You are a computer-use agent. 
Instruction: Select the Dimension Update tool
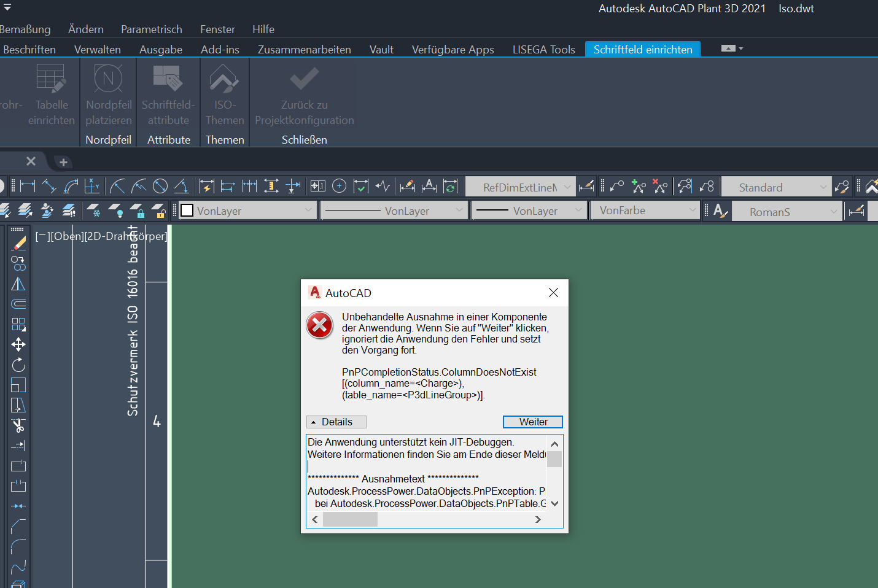point(451,186)
